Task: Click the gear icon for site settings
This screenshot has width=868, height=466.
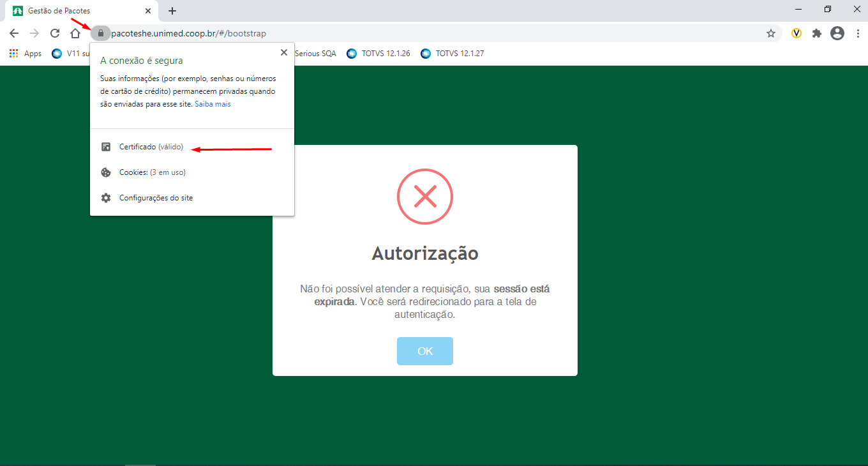Action: 106,198
